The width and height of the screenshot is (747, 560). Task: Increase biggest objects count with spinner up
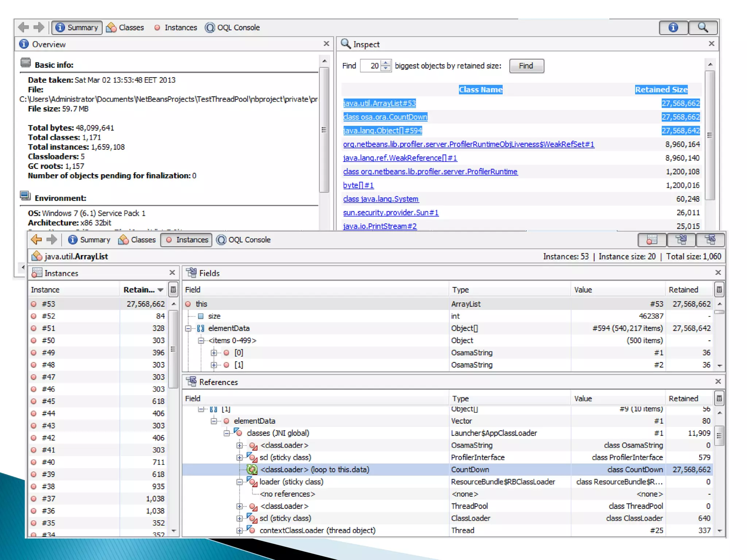tap(386, 63)
